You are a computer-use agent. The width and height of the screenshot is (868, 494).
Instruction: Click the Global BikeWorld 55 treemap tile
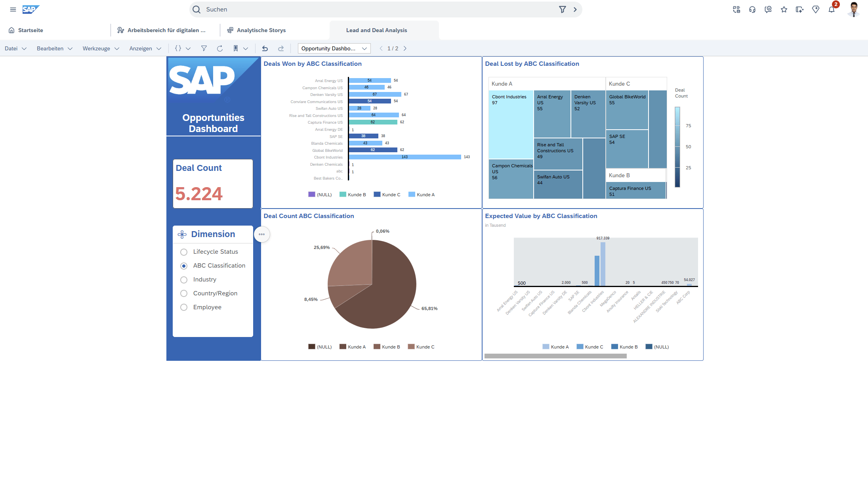[x=627, y=110]
